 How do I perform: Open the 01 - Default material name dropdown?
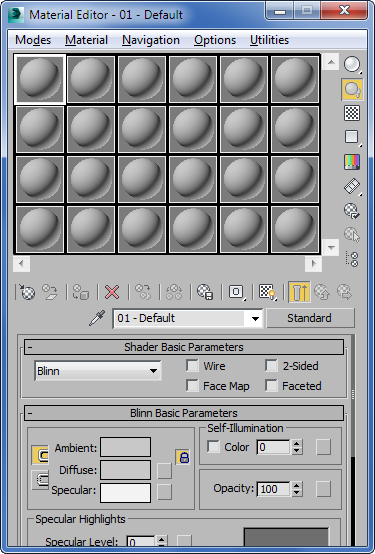pos(254,318)
